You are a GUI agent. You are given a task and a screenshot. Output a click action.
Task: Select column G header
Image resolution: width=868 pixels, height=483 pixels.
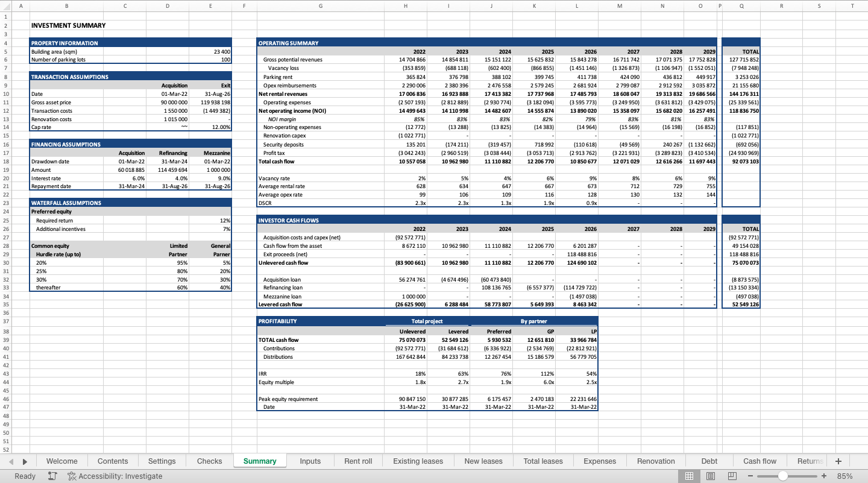(320, 5)
